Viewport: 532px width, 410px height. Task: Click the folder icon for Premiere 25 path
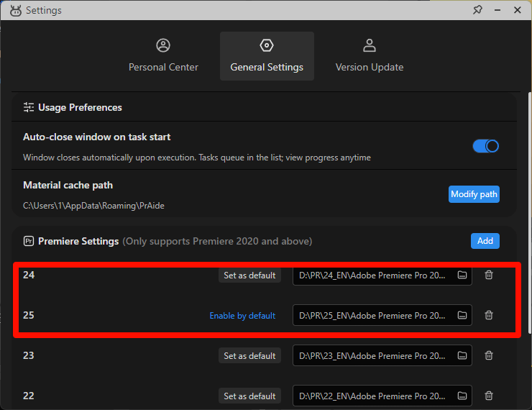point(462,316)
